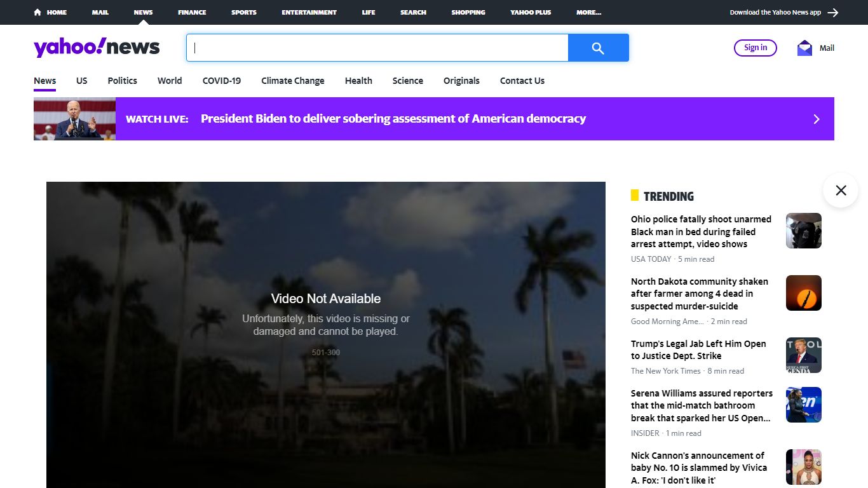
Task: Click the yellow Trending marker
Action: (x=635, y=195)
